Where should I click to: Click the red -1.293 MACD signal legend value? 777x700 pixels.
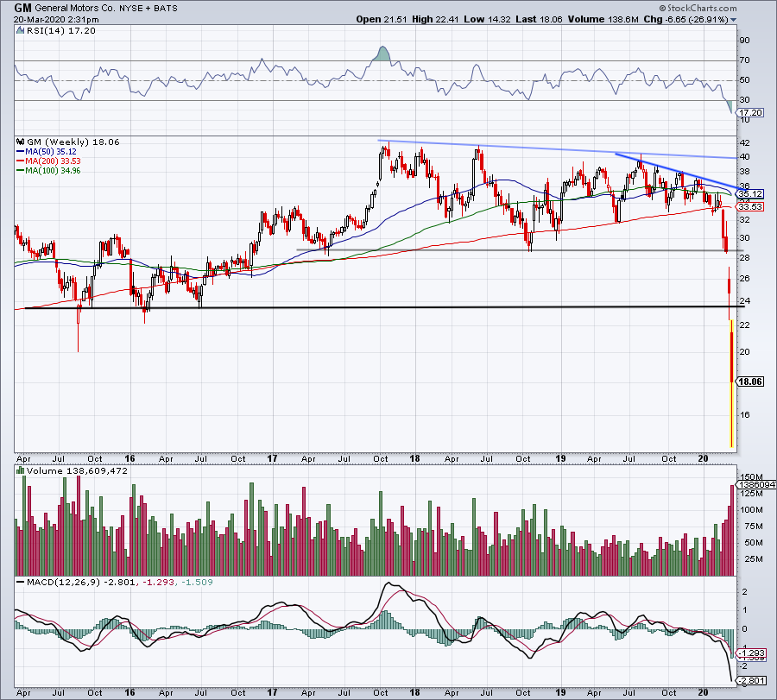click(x=158, y=582)
